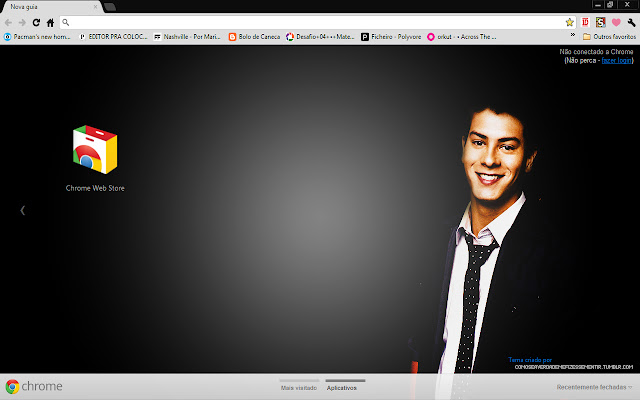Viewport: 640px width, 400px height.
Task: Click the browser back arrow
Action: coord(9,22)
